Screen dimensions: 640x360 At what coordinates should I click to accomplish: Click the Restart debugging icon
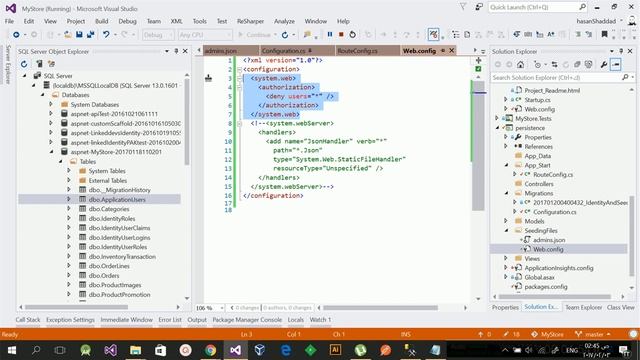[353, 35]
